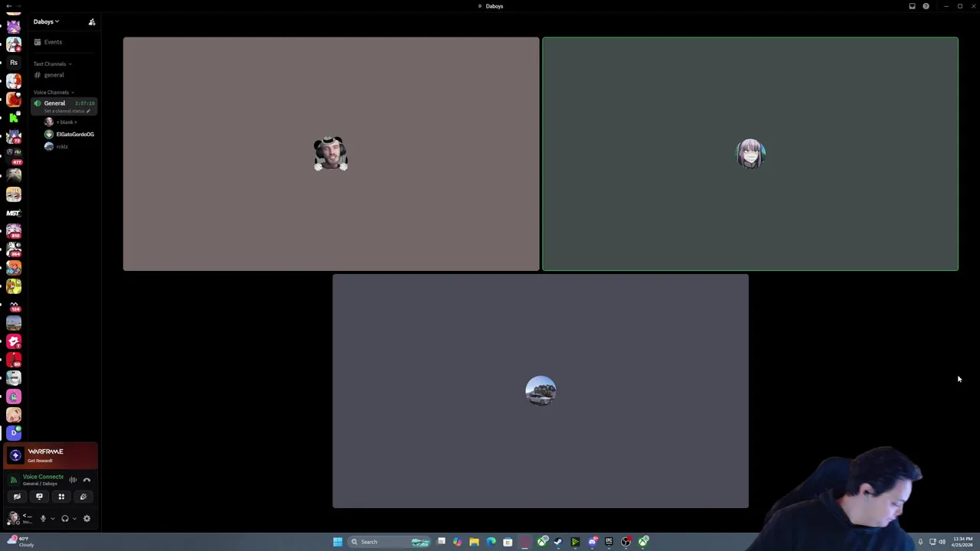The width and height of the screenshot is (980, 551).
Task: Open microphone input options arrow
Action: (x=52, y=519)
